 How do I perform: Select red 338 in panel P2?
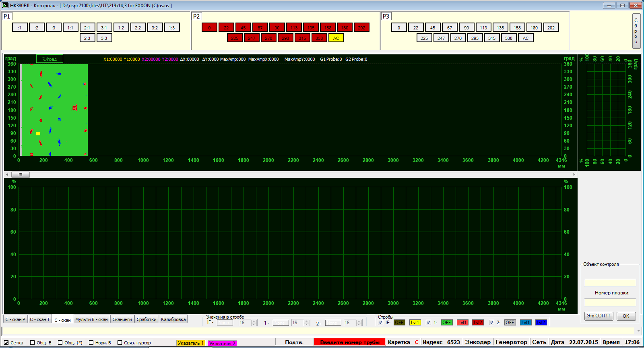(x=319, y=38)
